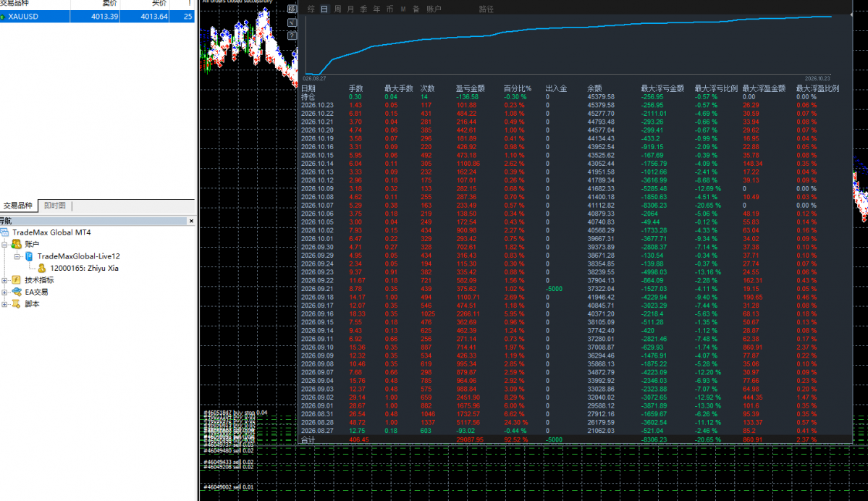Click the 脚本 scripts scroll icon
This screenshot has width=868, height=501.
[16, 304]
